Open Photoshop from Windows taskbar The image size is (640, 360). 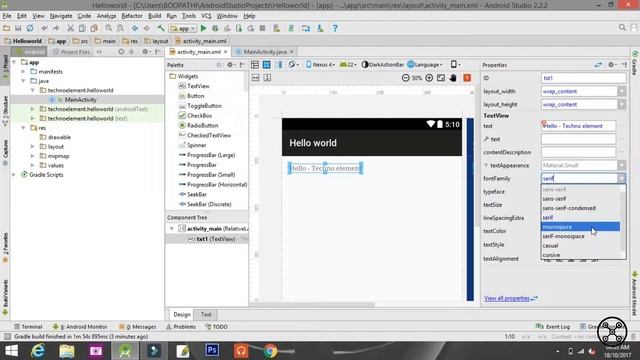[212, 350]
